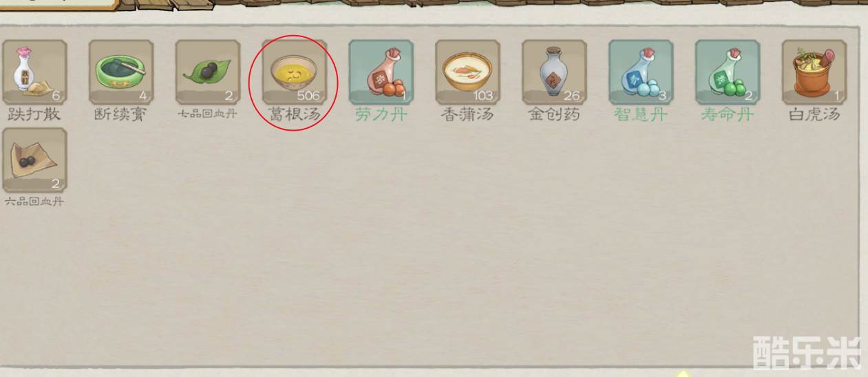Click the 103 quantity badge
Image resolution: width=868 pixels, height=377 pixels.
[483, 96]
